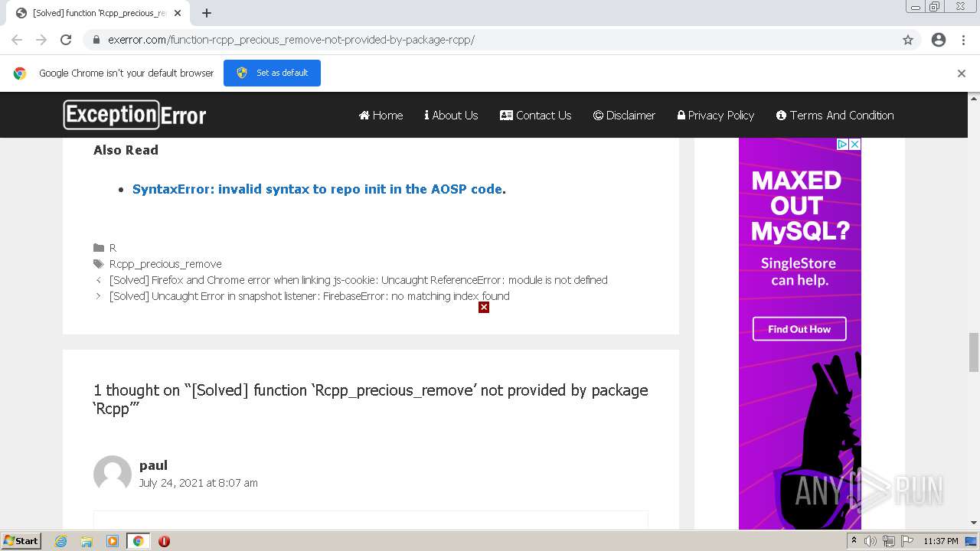Open Disclaimer menu item
Screen dimensions: 980x551
[624, 115]
